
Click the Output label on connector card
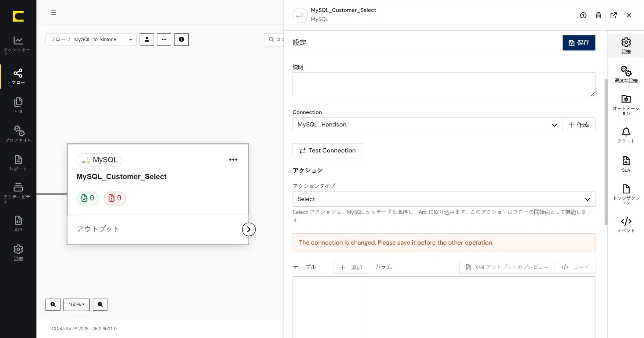pyautogui.click(x=98, y=229)
